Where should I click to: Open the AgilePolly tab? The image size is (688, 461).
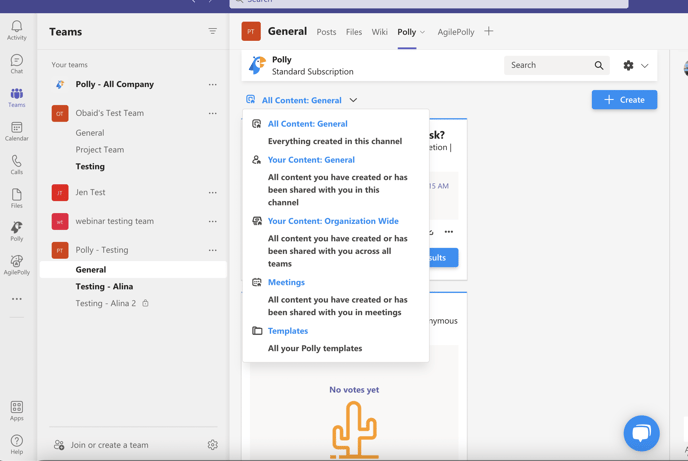[x=456, y=32]
